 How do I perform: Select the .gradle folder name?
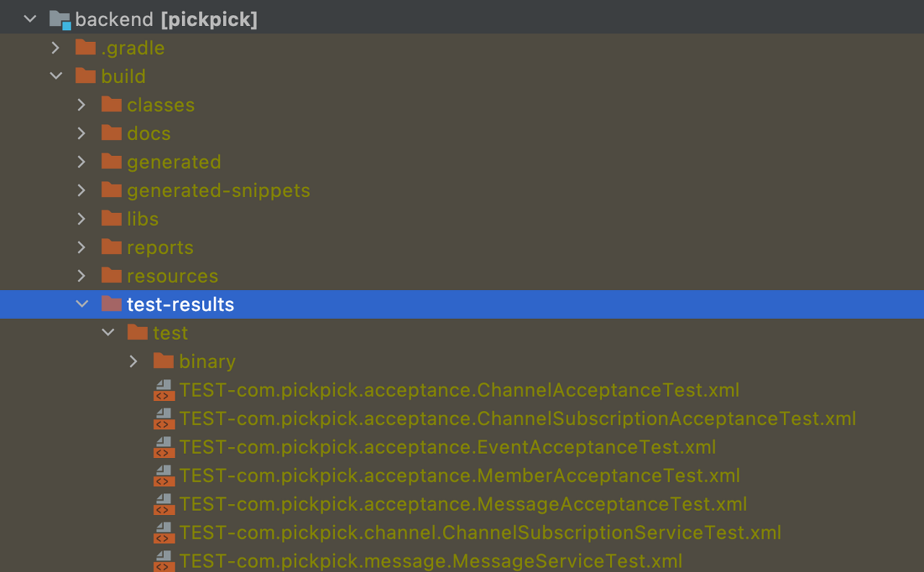133,48
